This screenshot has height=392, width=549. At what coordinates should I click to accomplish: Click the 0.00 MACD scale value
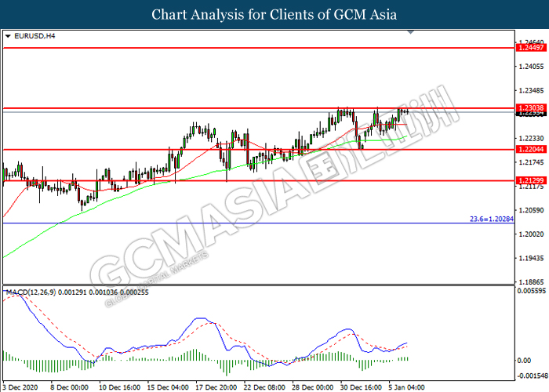(524, 361)
